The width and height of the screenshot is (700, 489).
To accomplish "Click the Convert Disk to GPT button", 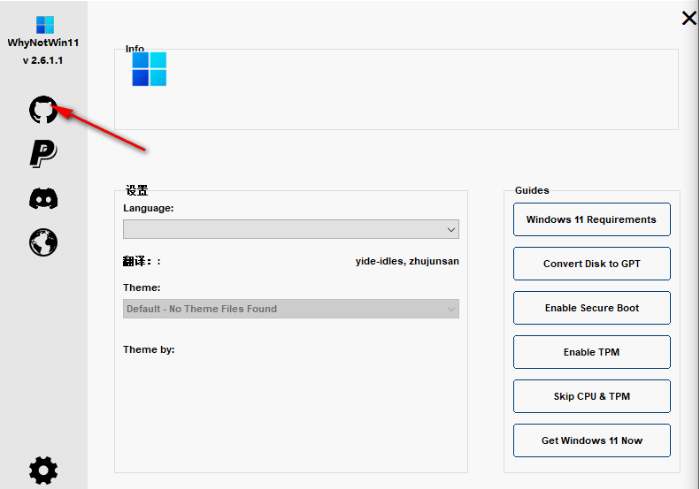I will pos(591,264).
